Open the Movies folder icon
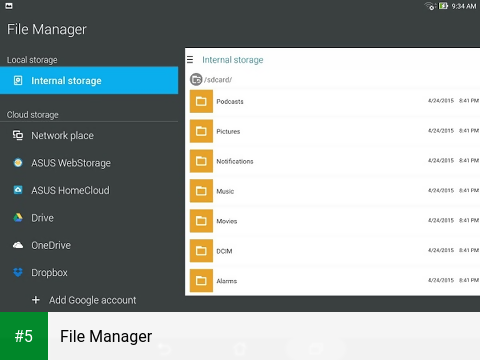Screen dimensions: 480x360 (x=201, y=221)
